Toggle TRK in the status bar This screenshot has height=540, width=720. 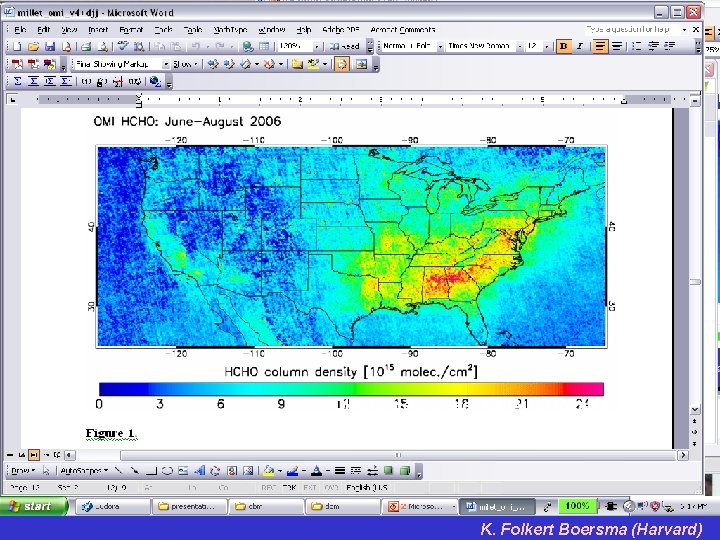pos(290,488)
